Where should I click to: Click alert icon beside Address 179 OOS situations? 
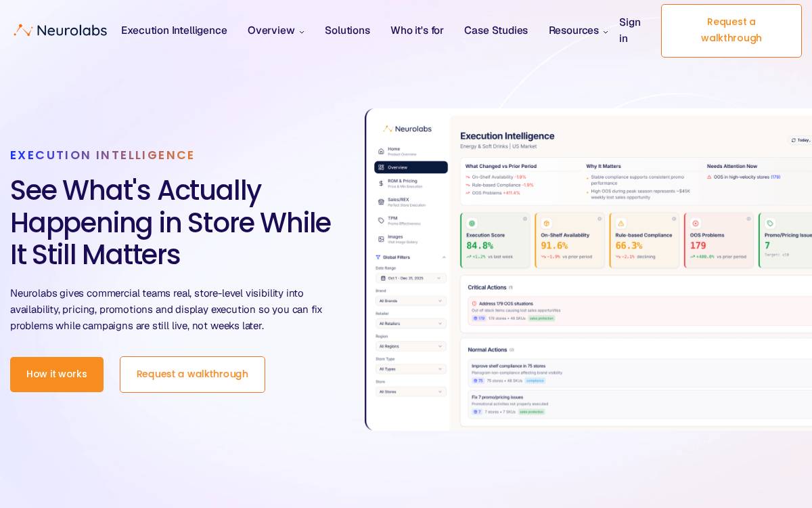[x=474, y=303]
